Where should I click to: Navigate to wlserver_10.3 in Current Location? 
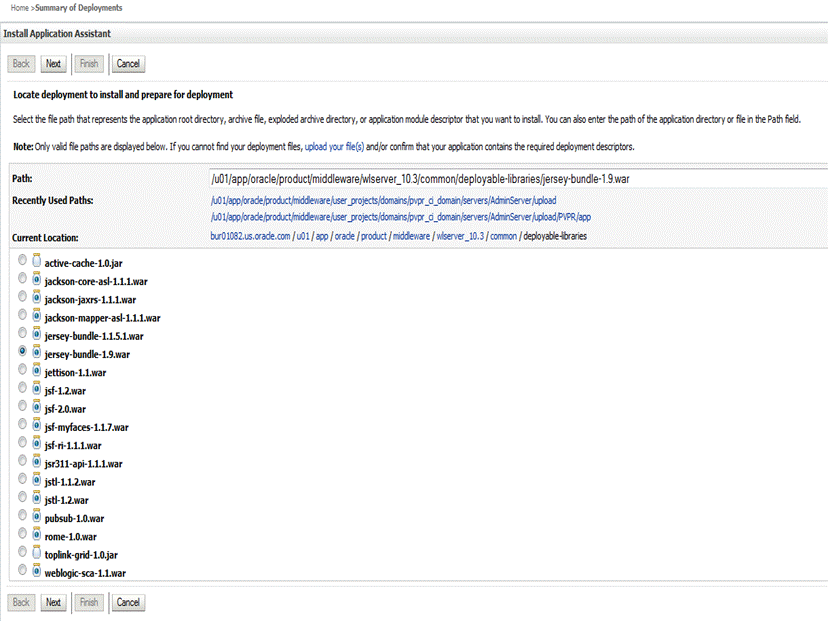pos(460,236)
